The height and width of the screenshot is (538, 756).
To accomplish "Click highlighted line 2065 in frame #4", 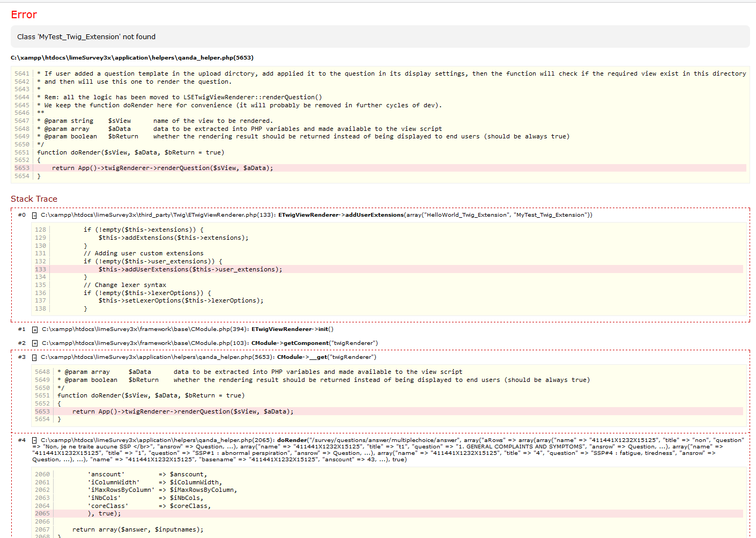I will 105,513.
